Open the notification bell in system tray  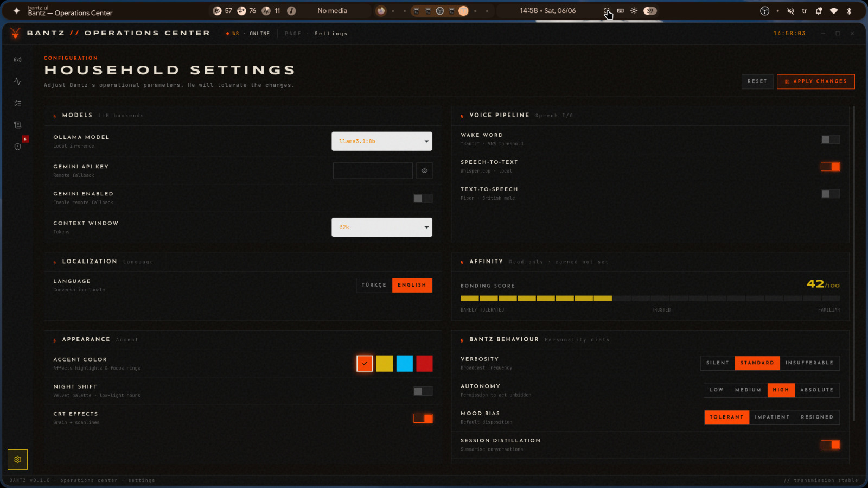(x=819, y=11)
